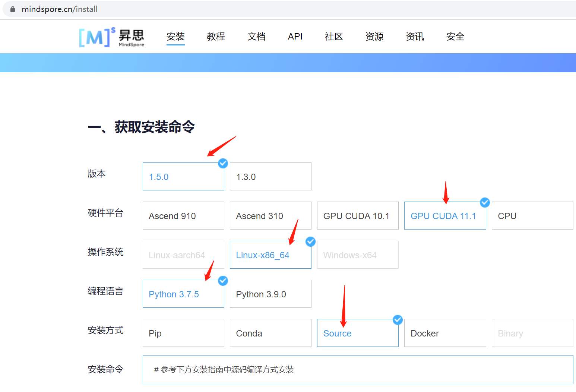The width and height of the screenshot is (576, 392).
Task: Choose Source install method
Action: [358, 333]
